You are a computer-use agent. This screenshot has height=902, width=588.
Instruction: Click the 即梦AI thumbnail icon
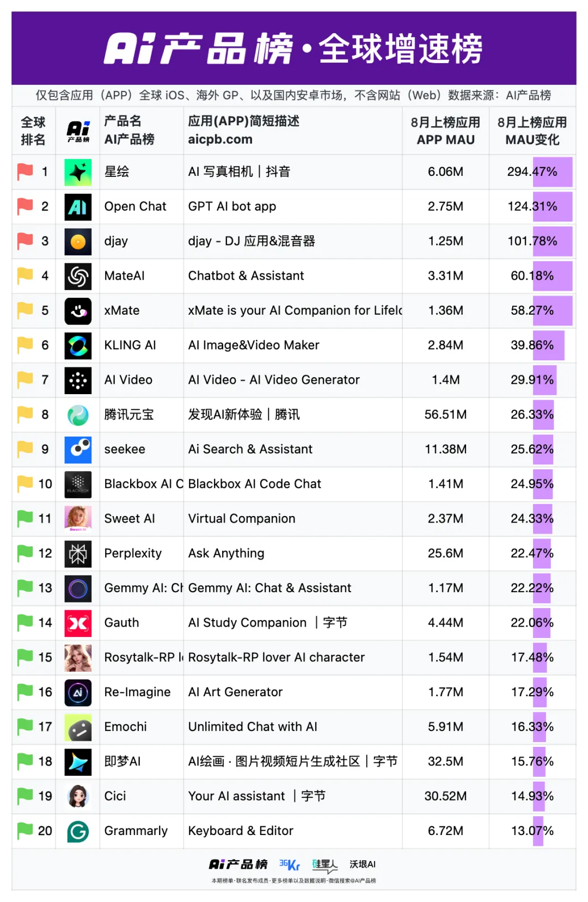(78, 762)
